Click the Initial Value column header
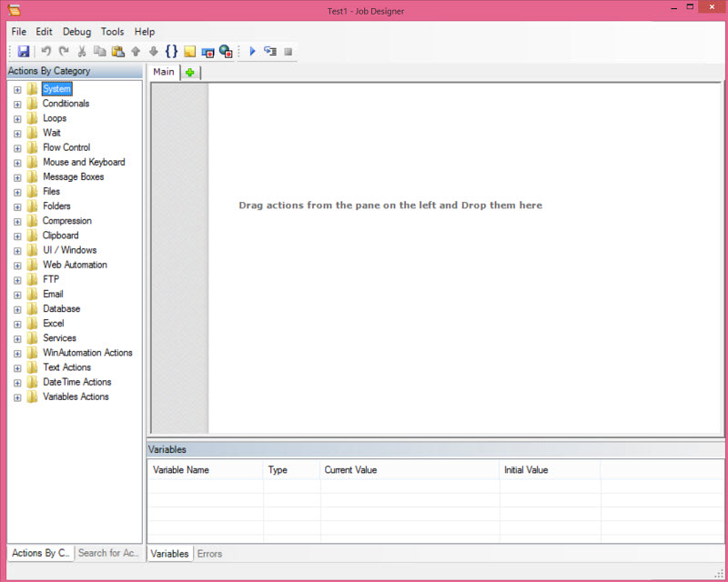The height and width of the screenshot is (582, 728). (x=551, y=469)
